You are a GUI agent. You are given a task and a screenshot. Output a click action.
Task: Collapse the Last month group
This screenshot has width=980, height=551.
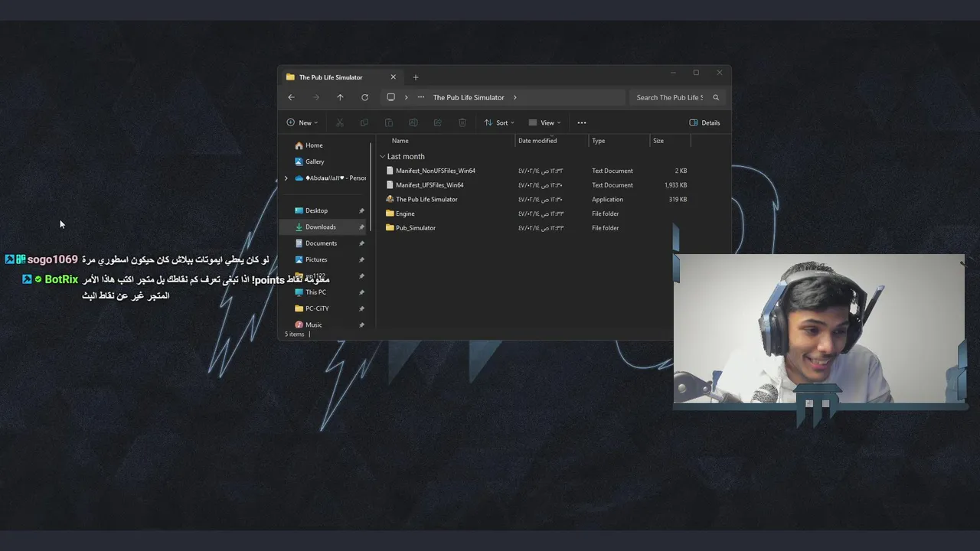click(383, 156)
